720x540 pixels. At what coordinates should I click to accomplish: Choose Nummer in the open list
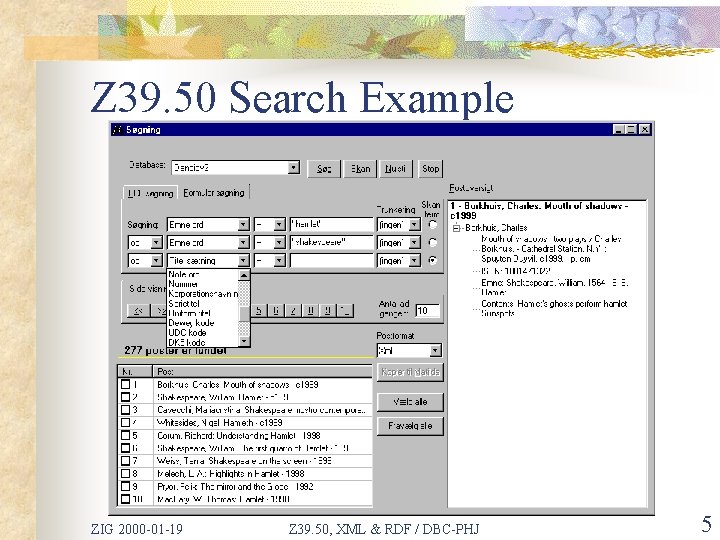[202, 284]
